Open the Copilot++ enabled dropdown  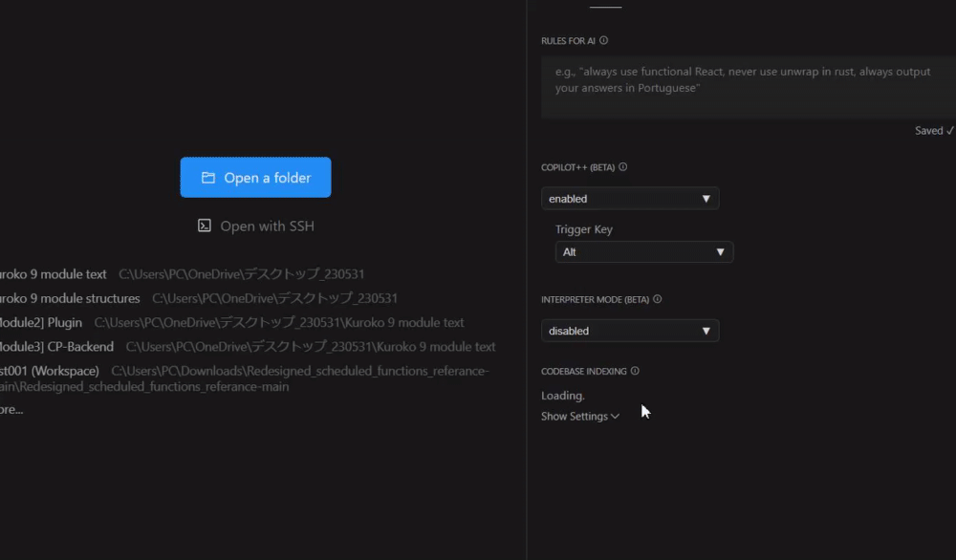pyautogui.click(x=630, y=199)
